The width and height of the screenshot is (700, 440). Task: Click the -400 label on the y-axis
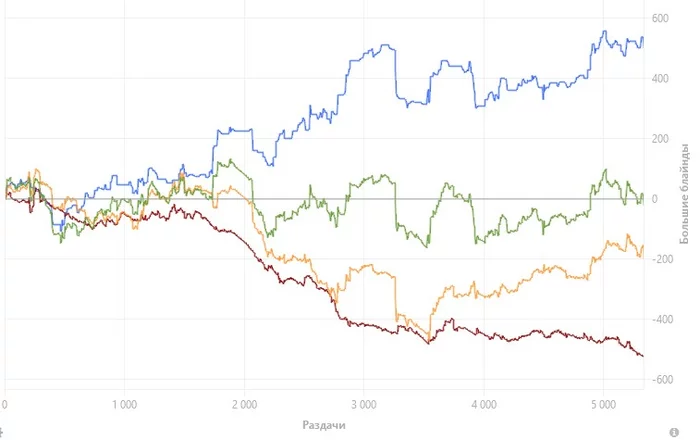click(x=660, y=320)
